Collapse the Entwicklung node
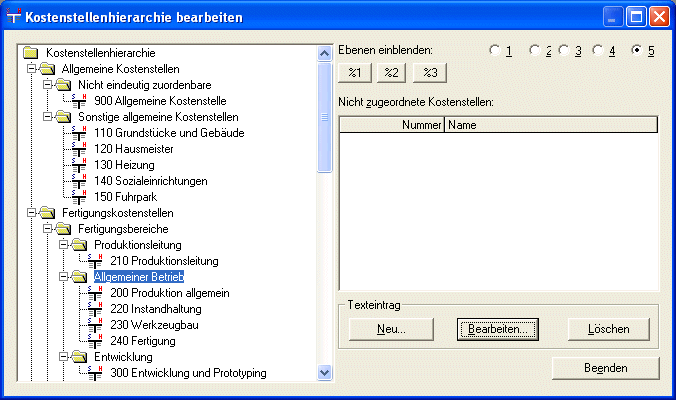The height and width of the screenshot is (400, 676). (x=63, y=356)
